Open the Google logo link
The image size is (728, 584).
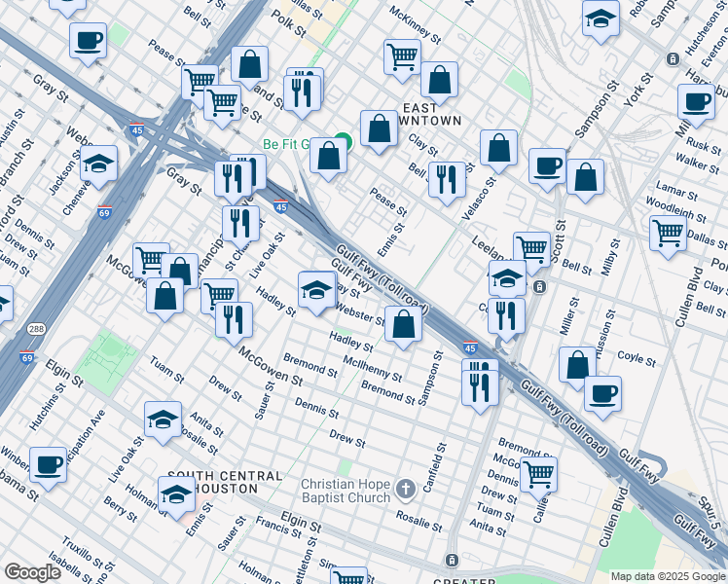(33, 572)
